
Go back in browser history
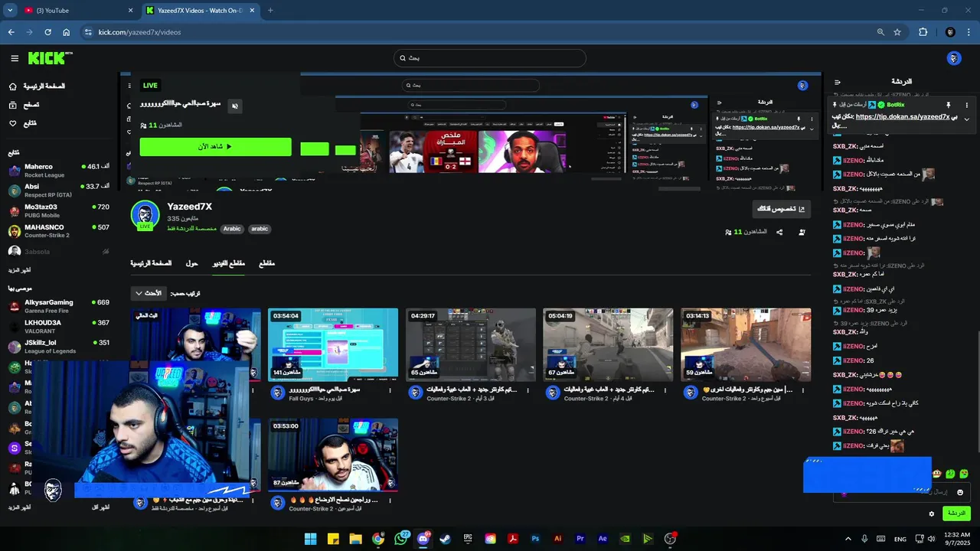click(11, 32)
